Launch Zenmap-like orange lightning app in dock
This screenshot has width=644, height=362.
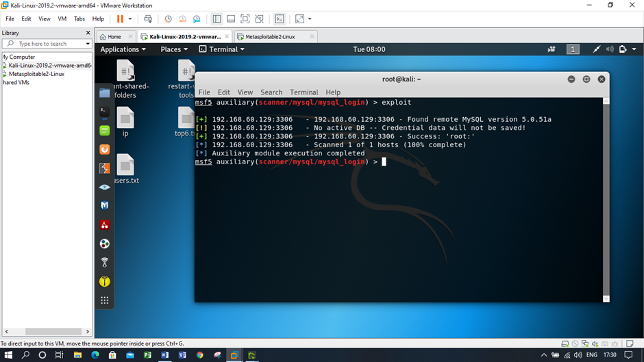[x=105, y=168]
